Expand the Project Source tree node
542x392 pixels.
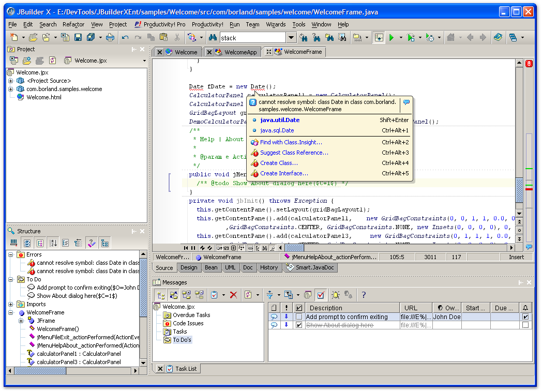click(x=11, y=81)
